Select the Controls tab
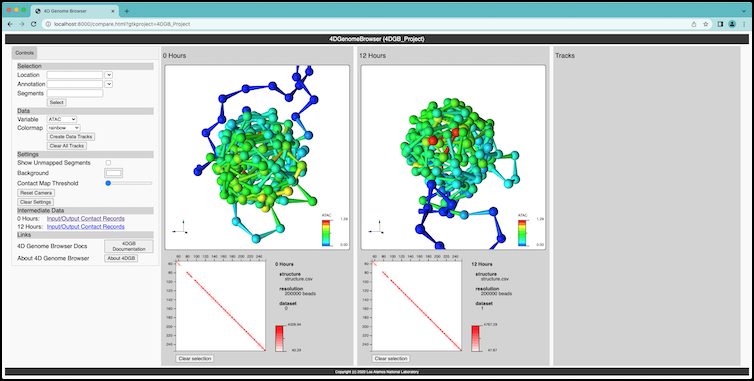 tap(25, 53)
